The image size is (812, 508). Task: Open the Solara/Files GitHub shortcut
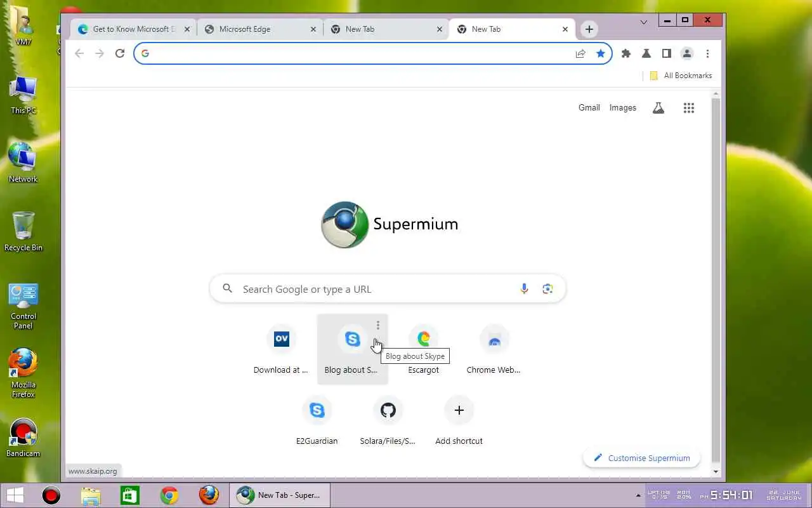click(x=388, y=420)
